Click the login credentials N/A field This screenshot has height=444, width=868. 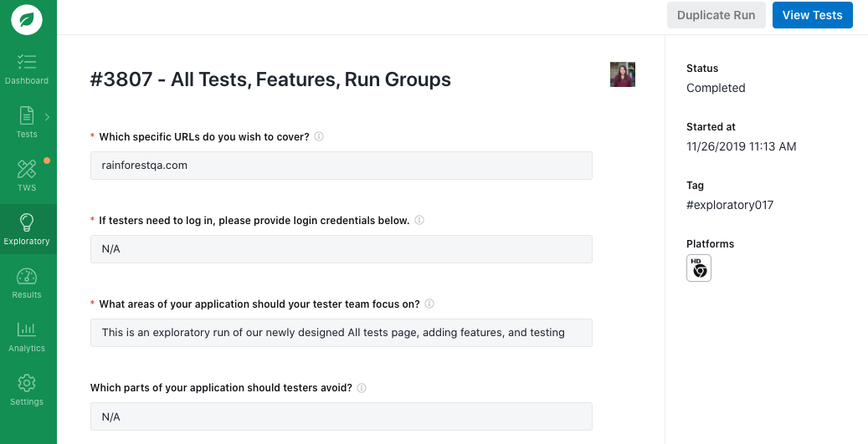point(341,249)
